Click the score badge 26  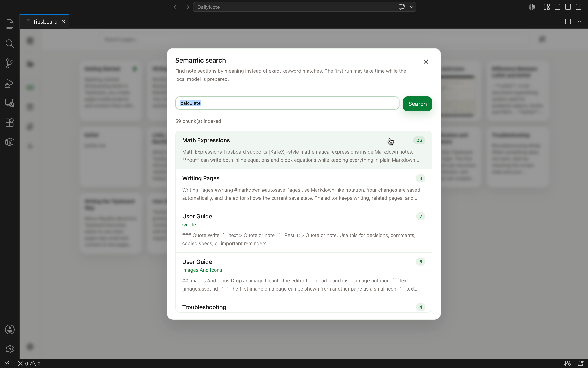pyautogui.click(x=419, y=140)
